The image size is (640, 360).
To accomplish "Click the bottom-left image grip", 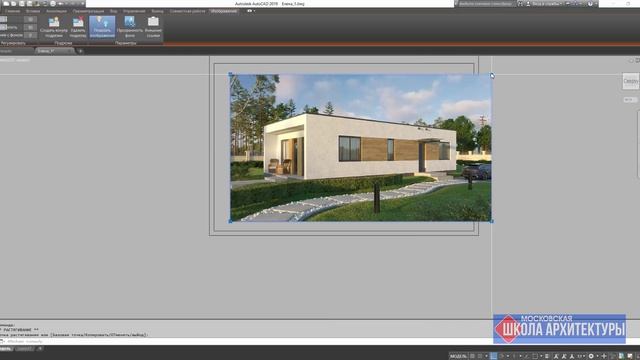I will click(x=231, y=221).
